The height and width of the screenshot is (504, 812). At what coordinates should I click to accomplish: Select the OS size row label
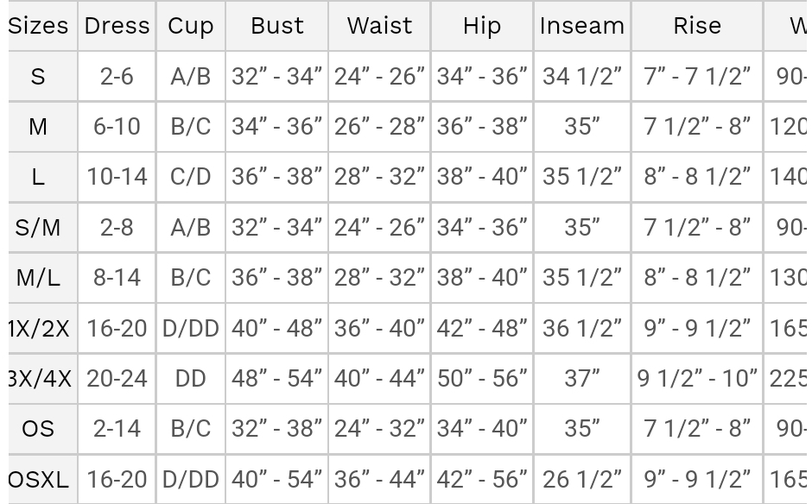pyautogui.click(x=38, y=429)
